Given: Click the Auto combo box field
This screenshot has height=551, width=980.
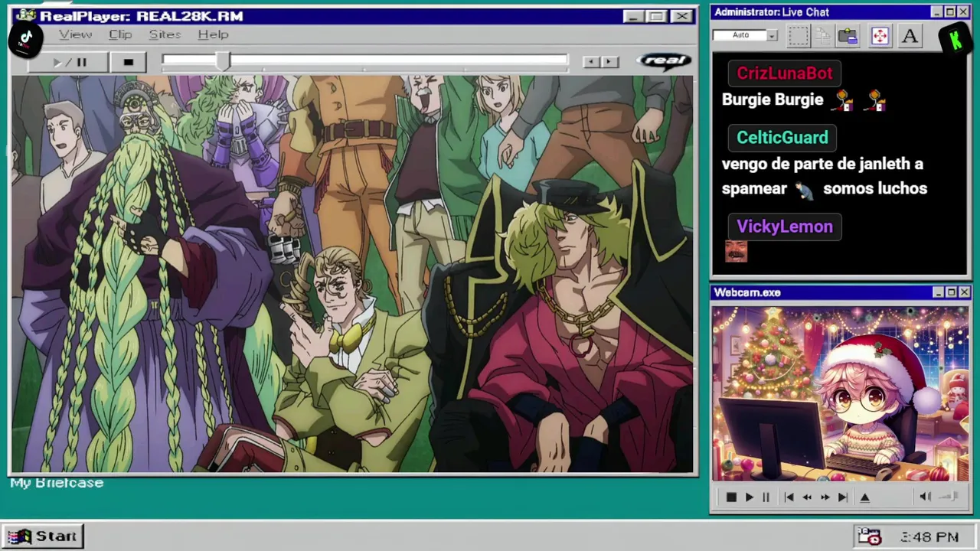Looking at the screenshot, I should [745, 35].
